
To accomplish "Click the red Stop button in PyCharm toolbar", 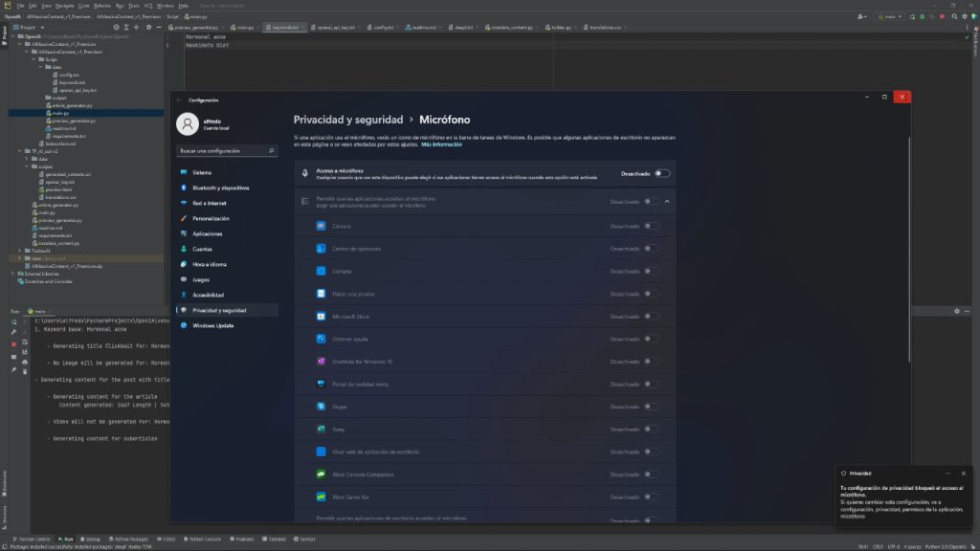I will [942, 17].
